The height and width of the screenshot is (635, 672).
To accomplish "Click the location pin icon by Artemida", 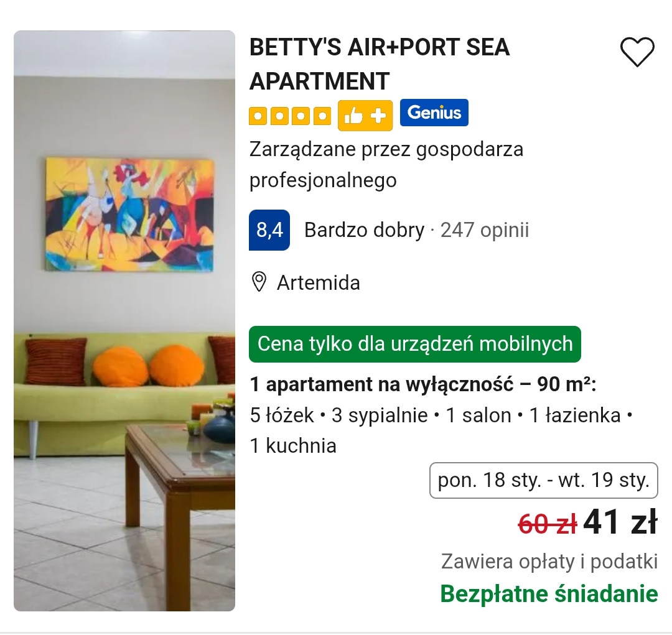I will (259, 282).
